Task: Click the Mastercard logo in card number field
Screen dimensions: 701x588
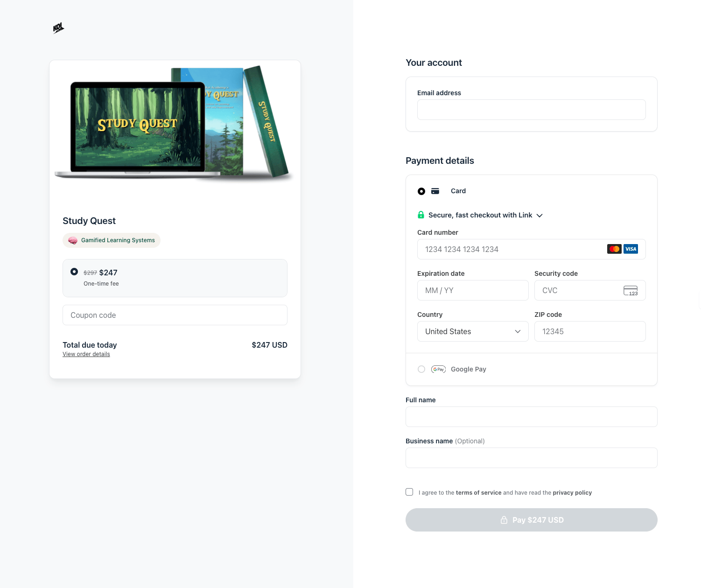Action: (614, 249)
